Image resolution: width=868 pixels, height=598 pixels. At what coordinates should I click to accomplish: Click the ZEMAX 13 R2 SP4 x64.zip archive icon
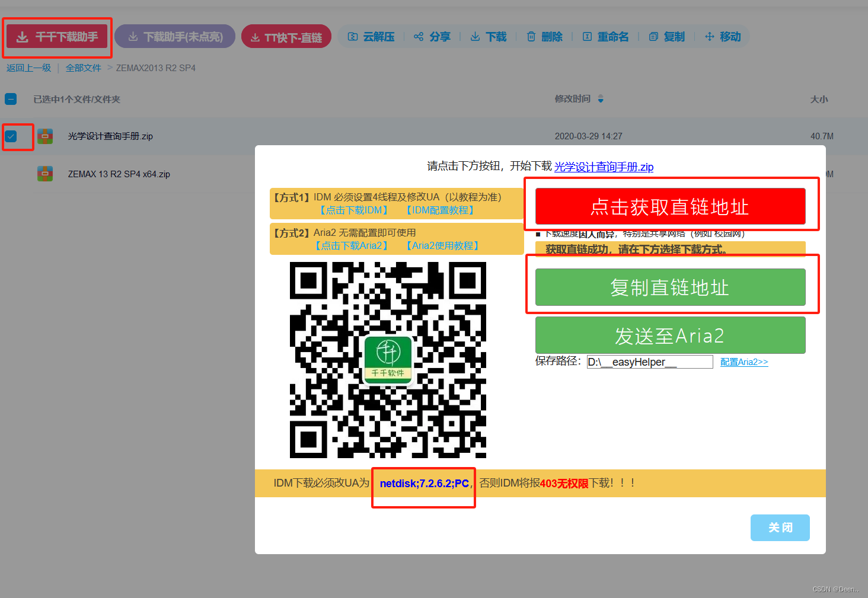point(45,174)
